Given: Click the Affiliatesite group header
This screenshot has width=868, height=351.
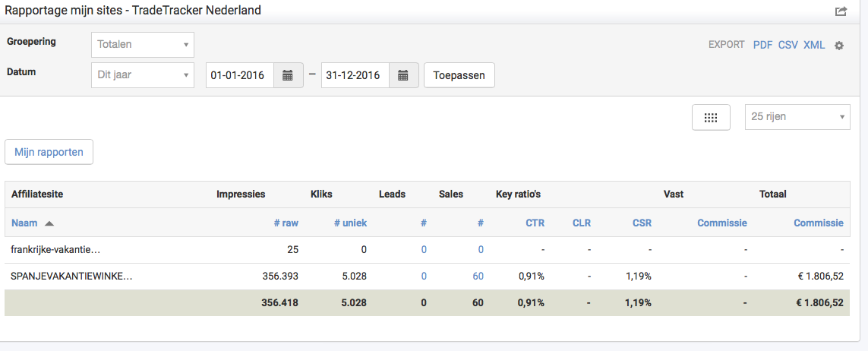Looking at the screenshot, I should pyautogui.click(x=37, y=194).
